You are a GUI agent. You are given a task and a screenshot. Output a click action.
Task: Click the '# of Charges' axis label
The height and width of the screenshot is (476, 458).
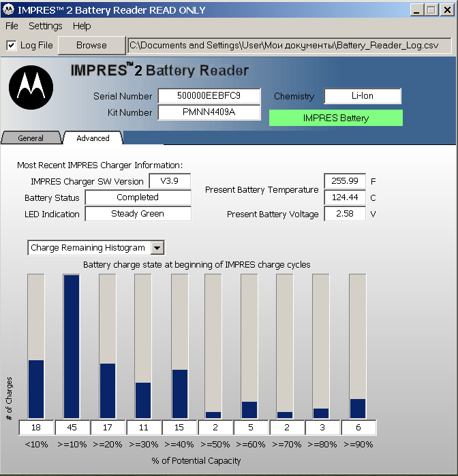[9, 398]
